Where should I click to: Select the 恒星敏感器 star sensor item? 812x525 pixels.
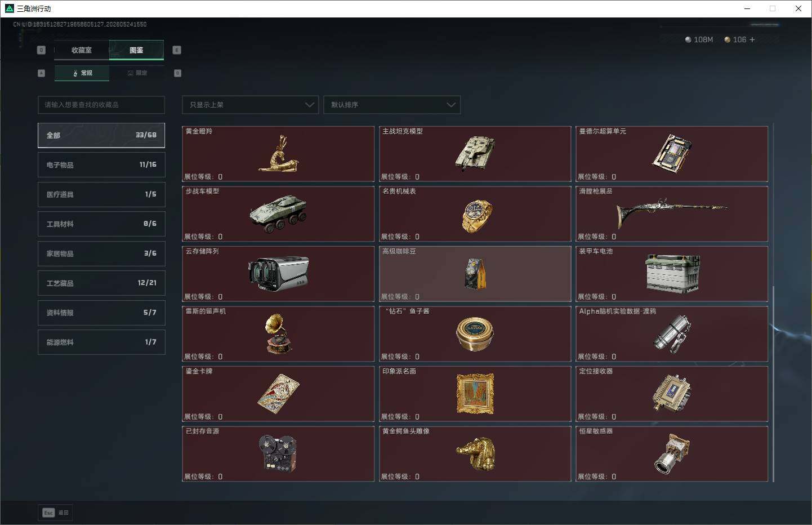(672, 454)
